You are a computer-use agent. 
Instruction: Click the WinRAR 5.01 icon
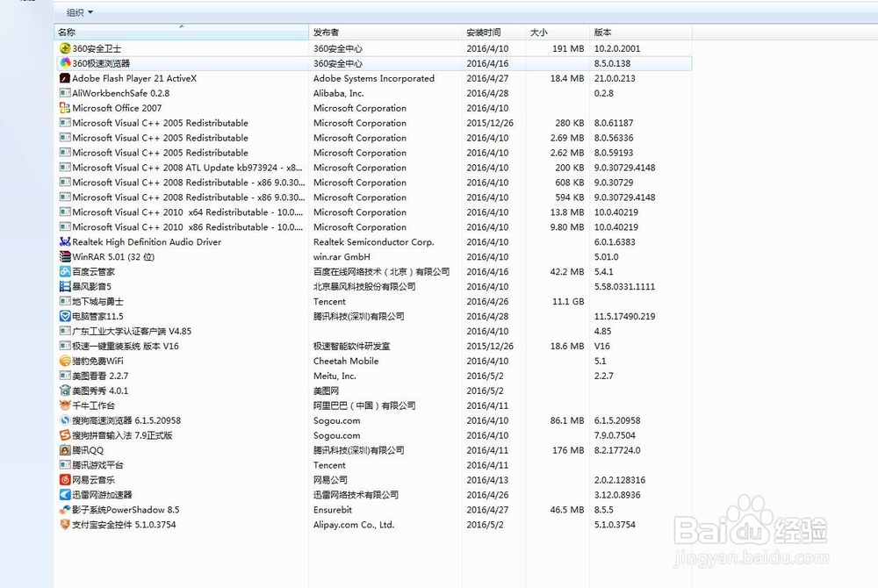(65, 257)
